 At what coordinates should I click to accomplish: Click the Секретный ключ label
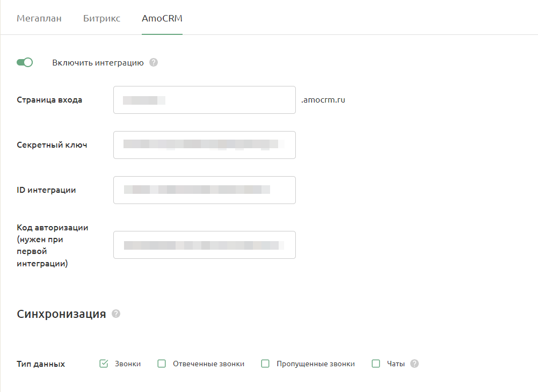pos(52,145)
